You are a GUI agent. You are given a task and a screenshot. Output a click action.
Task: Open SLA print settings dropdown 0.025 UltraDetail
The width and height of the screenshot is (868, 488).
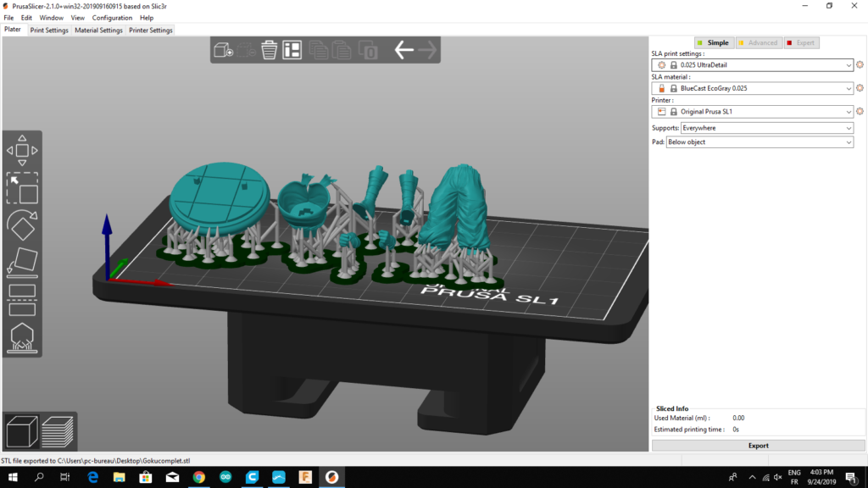[753, 64]
